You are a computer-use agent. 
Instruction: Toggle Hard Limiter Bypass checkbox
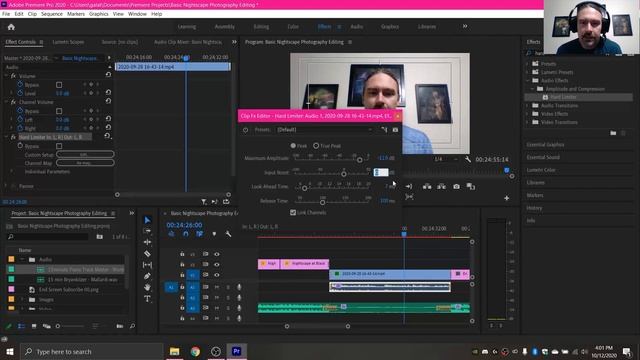pos(59,146)
